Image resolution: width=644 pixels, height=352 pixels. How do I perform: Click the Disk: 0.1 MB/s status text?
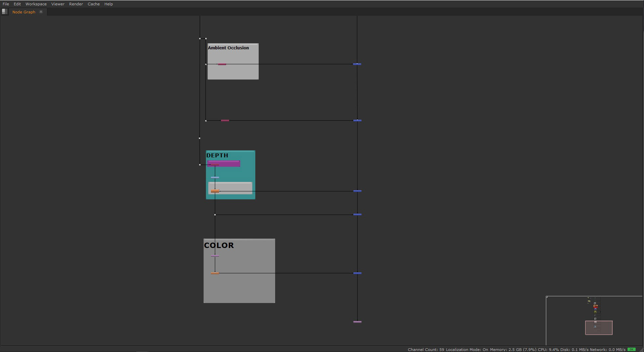574,350
